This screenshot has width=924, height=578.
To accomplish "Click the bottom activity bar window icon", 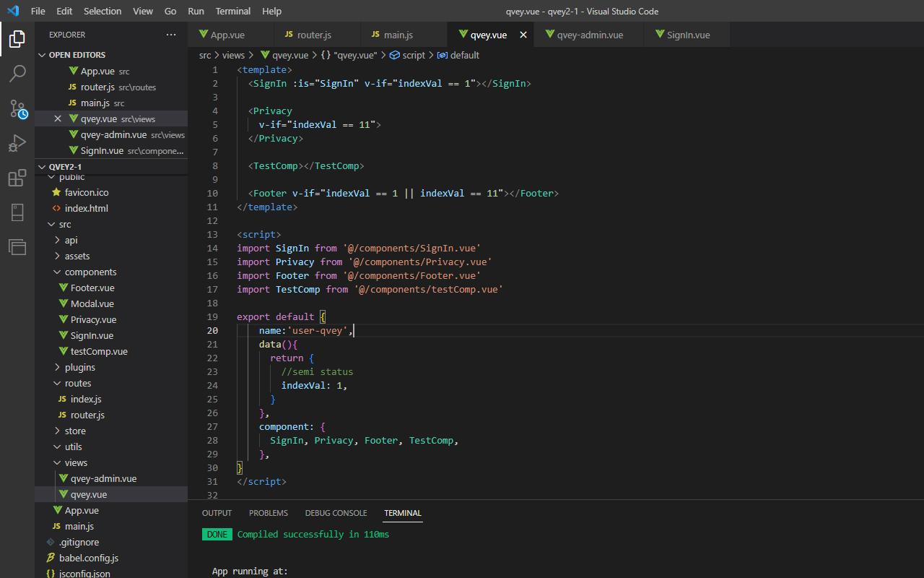I will coord(17,247).
